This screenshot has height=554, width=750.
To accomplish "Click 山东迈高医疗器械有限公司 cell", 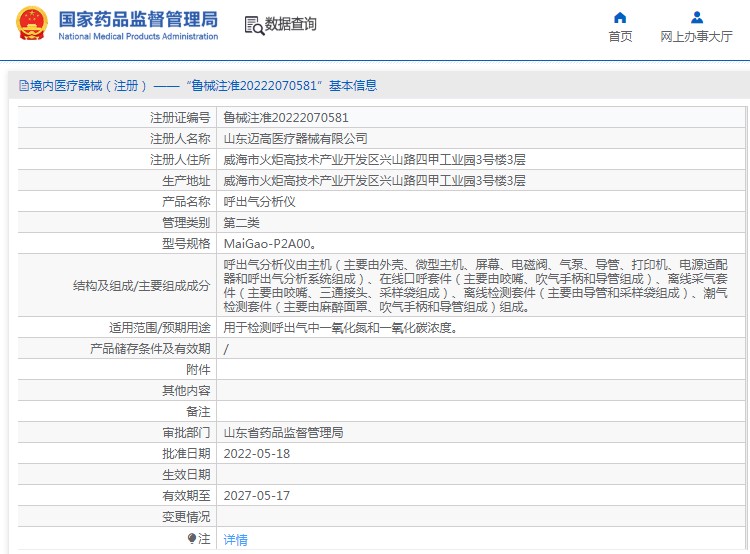I will coord(296,139).
